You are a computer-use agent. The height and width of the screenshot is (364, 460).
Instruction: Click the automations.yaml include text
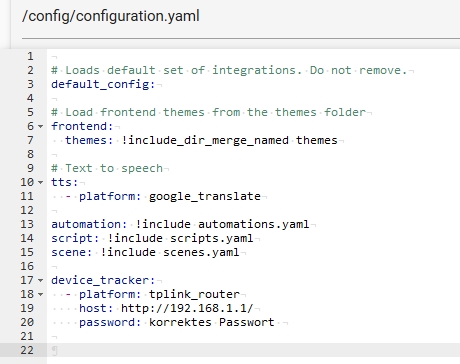254,224
